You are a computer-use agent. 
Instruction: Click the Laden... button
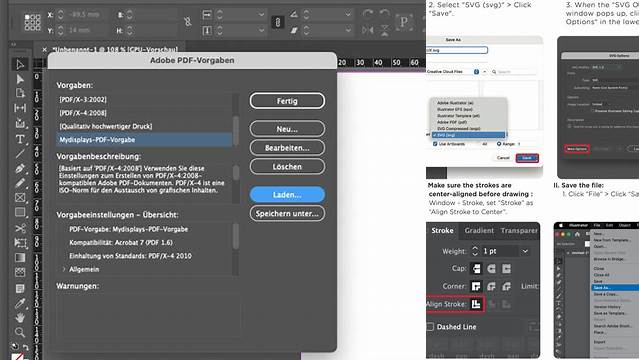pos(287,195)
